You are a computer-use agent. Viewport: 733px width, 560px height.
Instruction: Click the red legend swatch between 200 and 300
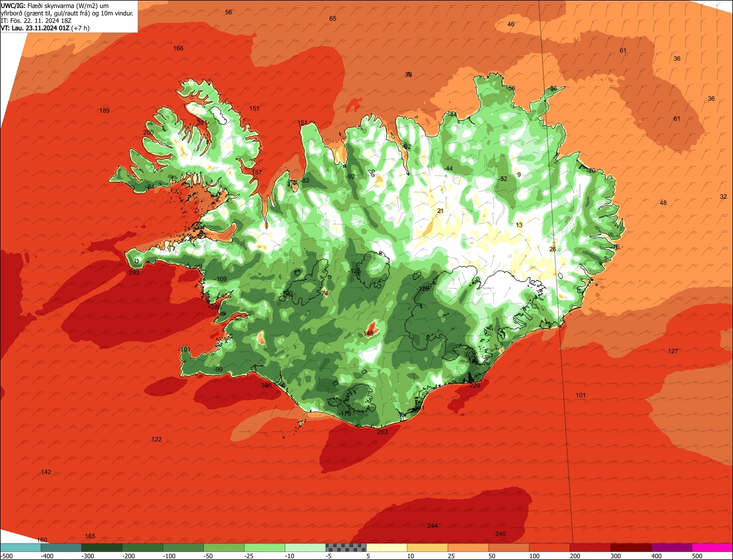pos(589,547)
